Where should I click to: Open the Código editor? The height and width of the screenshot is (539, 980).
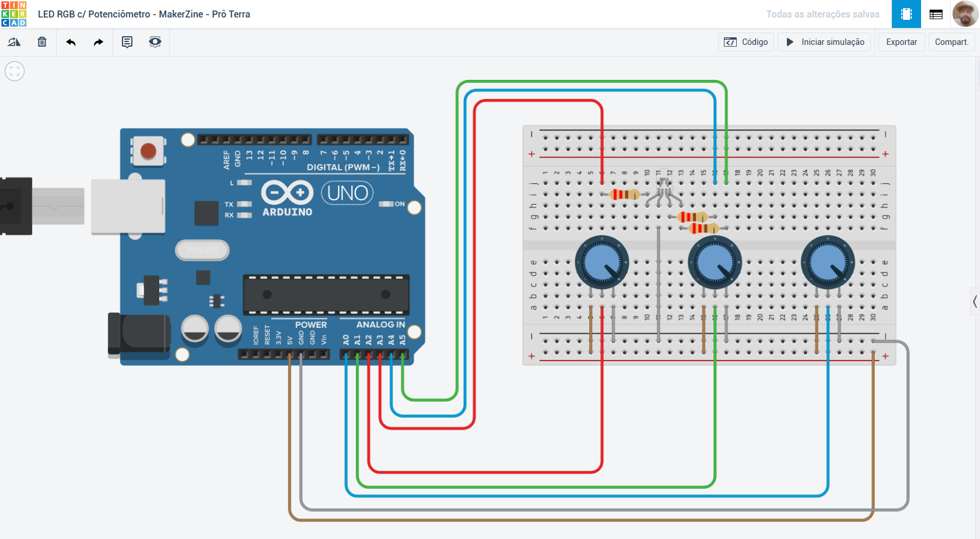click(x=745, y=42)
